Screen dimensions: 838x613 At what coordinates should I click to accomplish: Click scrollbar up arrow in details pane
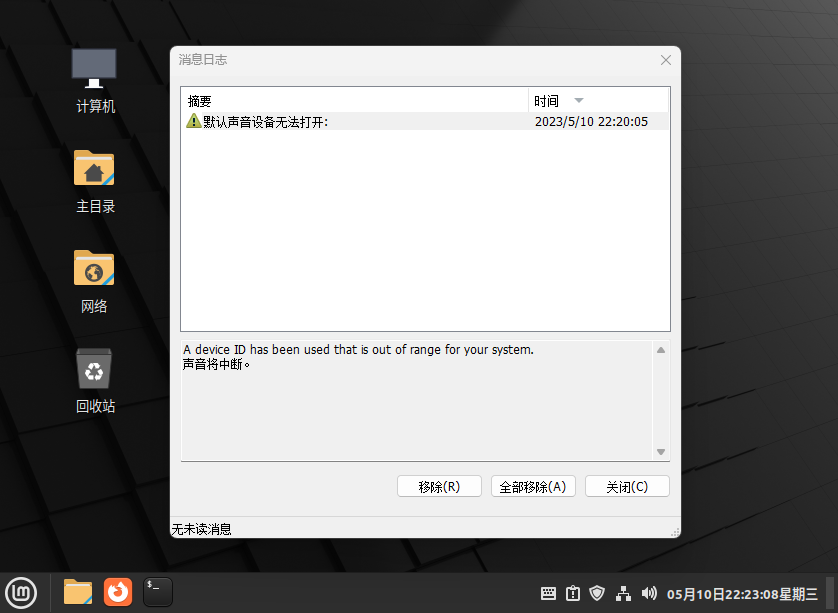(x=661, y=350)
